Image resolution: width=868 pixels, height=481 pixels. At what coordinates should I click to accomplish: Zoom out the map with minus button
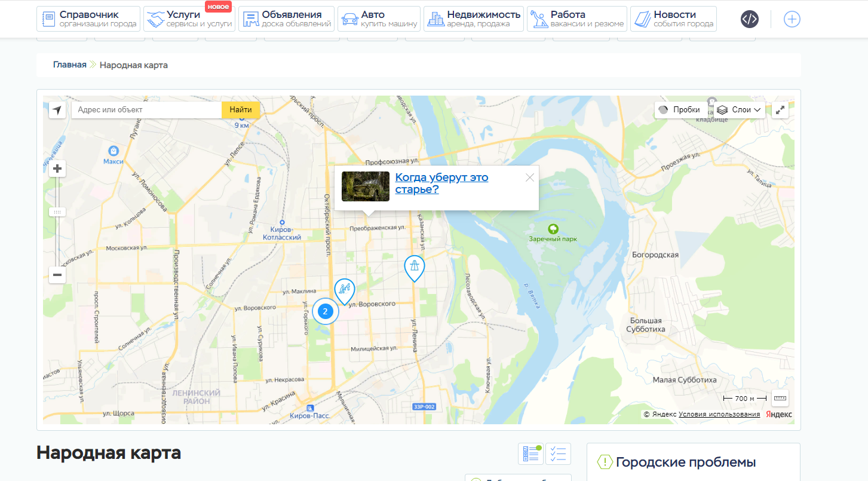click(57, 275)
